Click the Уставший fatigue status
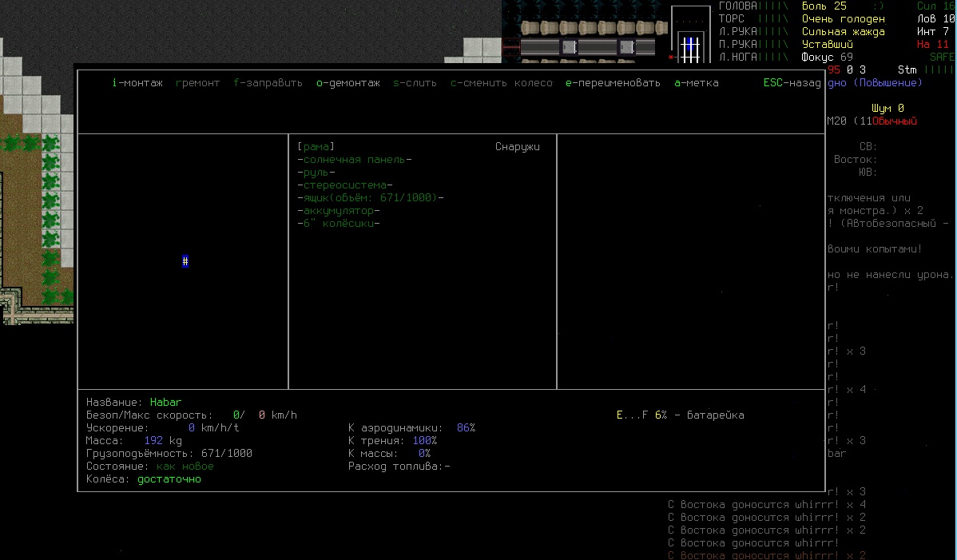Screen dimensions: 957x560 coord(827,45)
